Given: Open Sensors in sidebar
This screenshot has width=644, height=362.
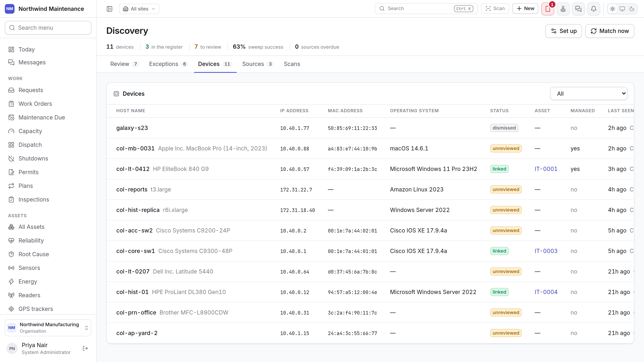Looking at the screenshot, I should click(x=48, y=268).
